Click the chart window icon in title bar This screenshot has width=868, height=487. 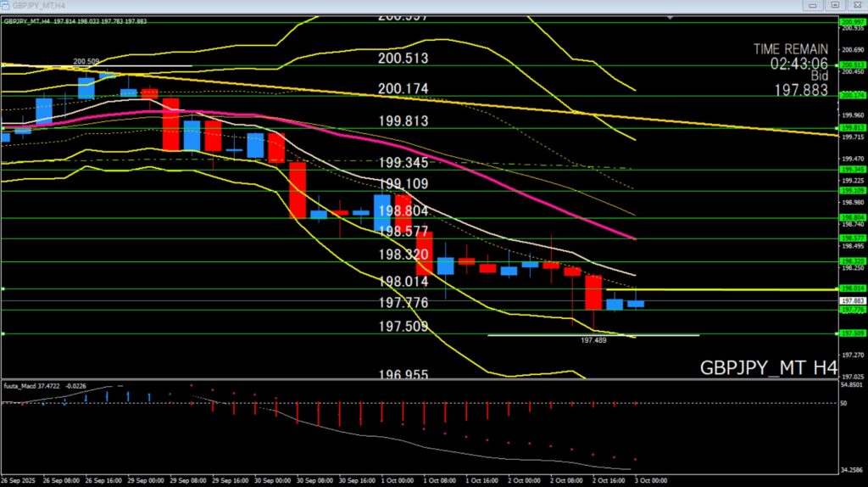[8, 6]
